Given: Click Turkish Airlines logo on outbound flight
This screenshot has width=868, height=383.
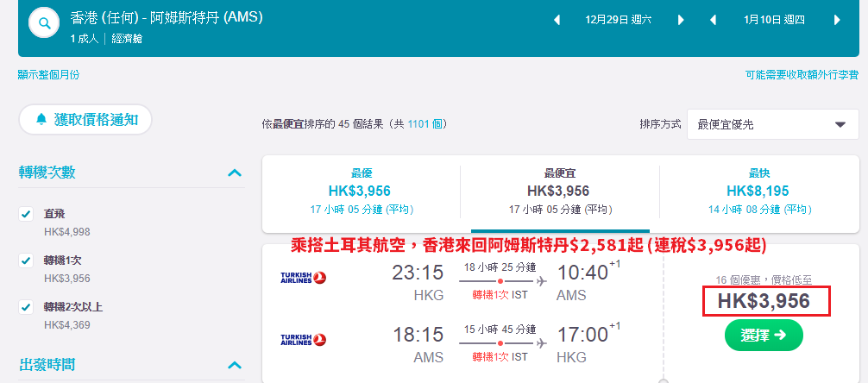Looking at the screenshot, I should [304, 278].
